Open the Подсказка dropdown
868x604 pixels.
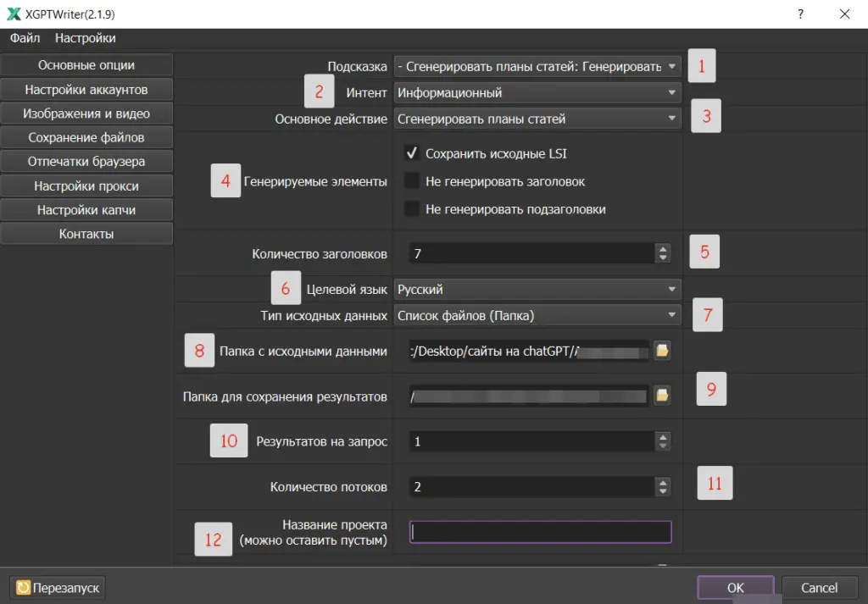click(x=537, y=66)
